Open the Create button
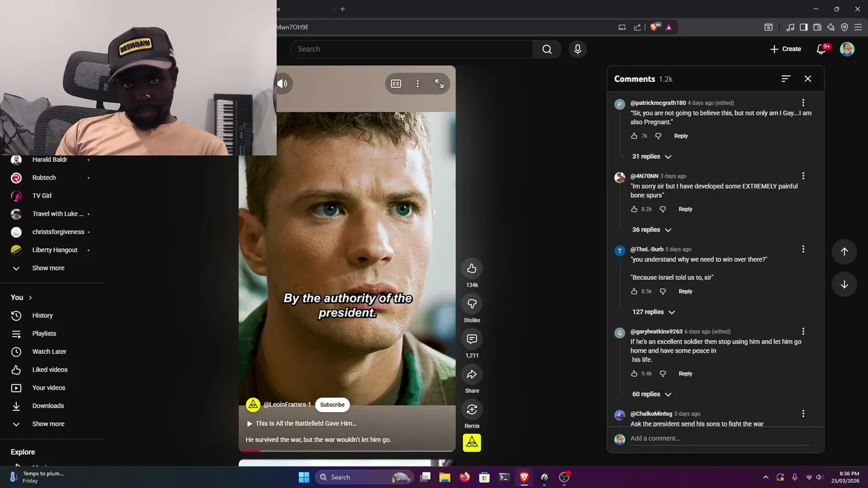This screenshot has height=488, width=868. (786, 49)
